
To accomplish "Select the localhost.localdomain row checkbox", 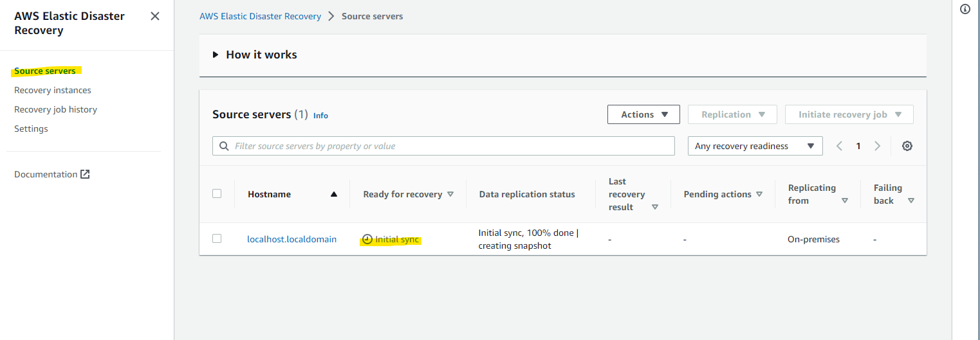I will point(217,238).
